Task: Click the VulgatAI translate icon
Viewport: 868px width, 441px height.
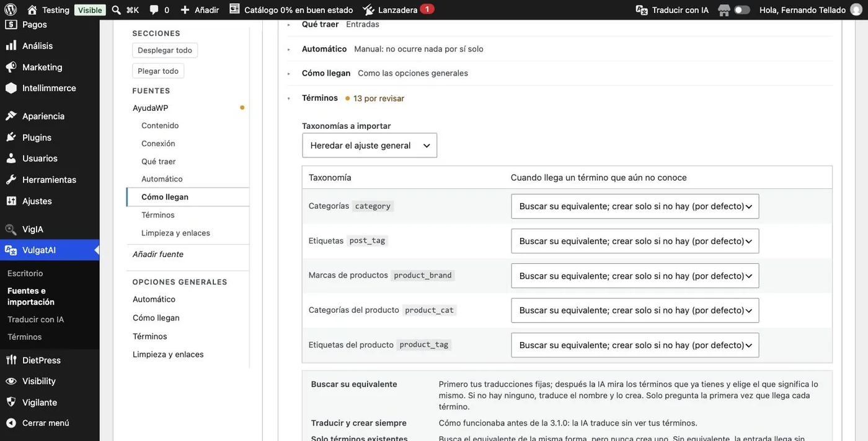Action: tap(11, 250)
